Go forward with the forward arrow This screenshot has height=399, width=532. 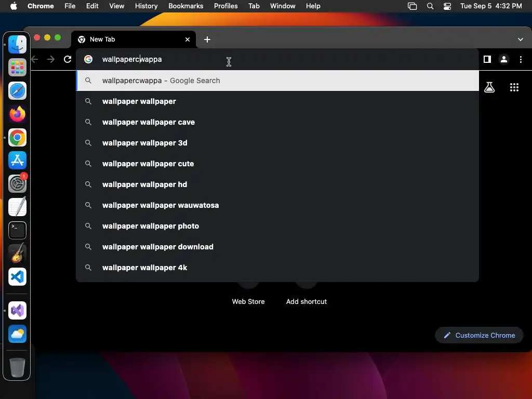pos(51,59)
